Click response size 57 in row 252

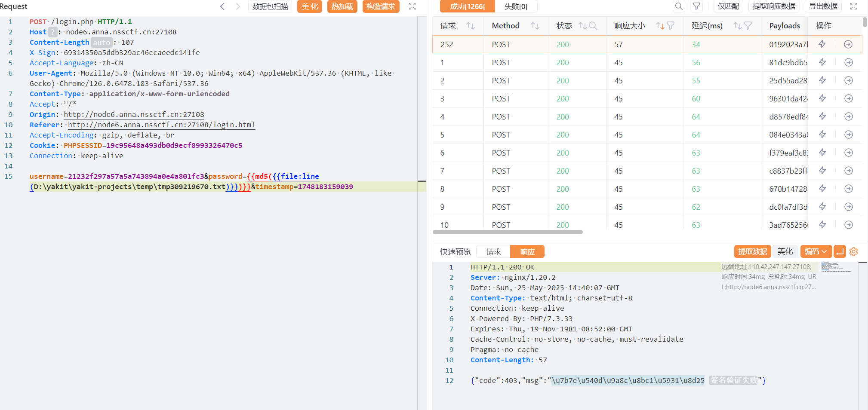(619, 44)
